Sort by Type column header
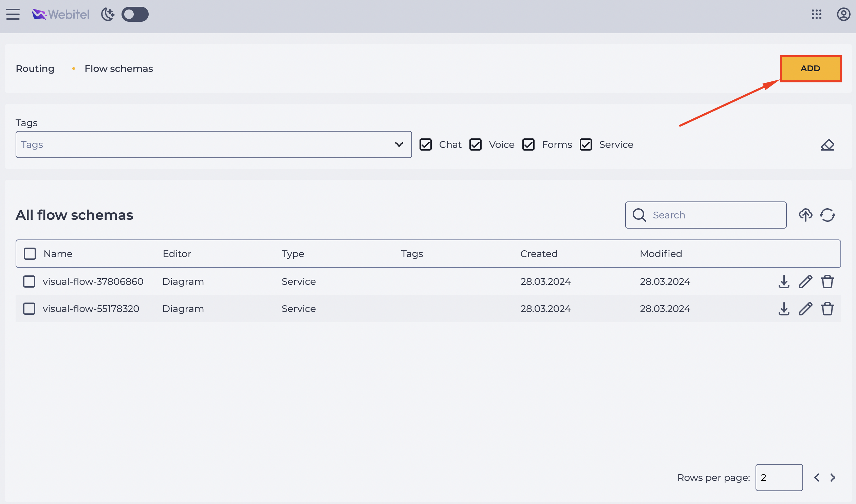The image size is (856, 504). pyautogui.click(x=293, y=254)
